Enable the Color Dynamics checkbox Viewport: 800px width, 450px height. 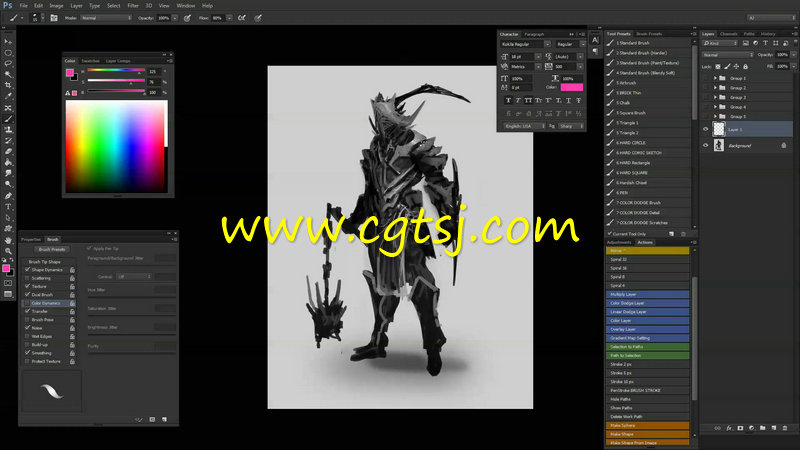tap(28, 303)
